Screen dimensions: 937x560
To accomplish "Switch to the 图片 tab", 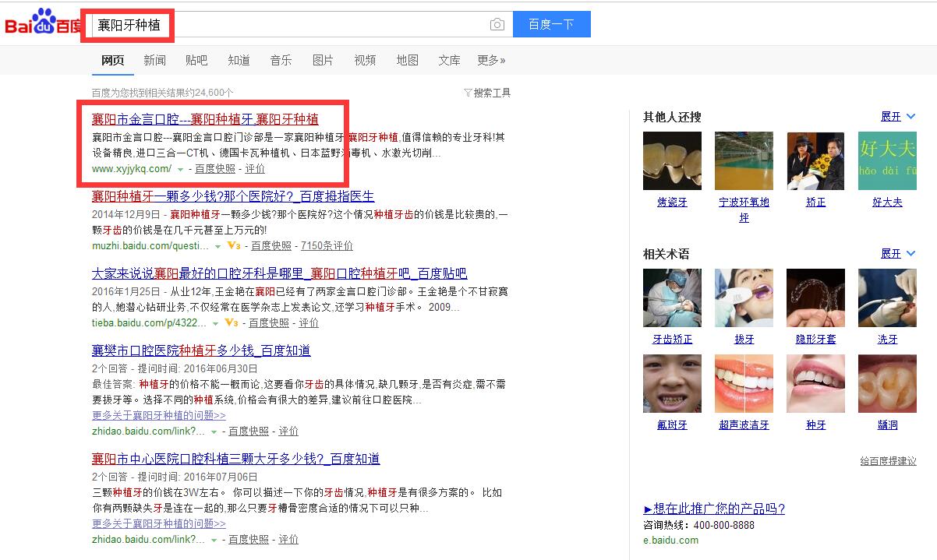I will click(323, 60).
